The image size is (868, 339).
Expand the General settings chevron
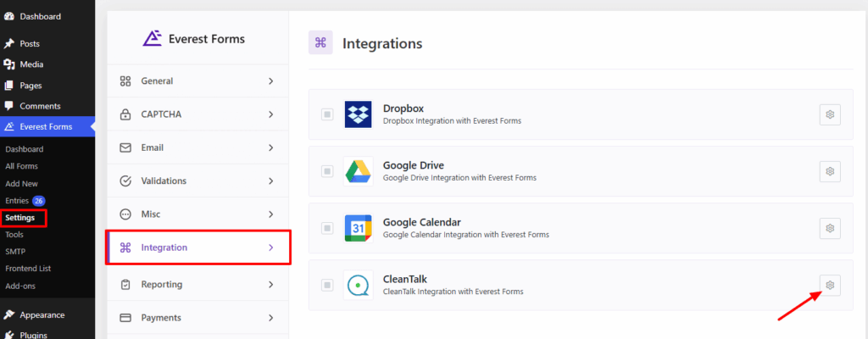click(x=270, y=81)
